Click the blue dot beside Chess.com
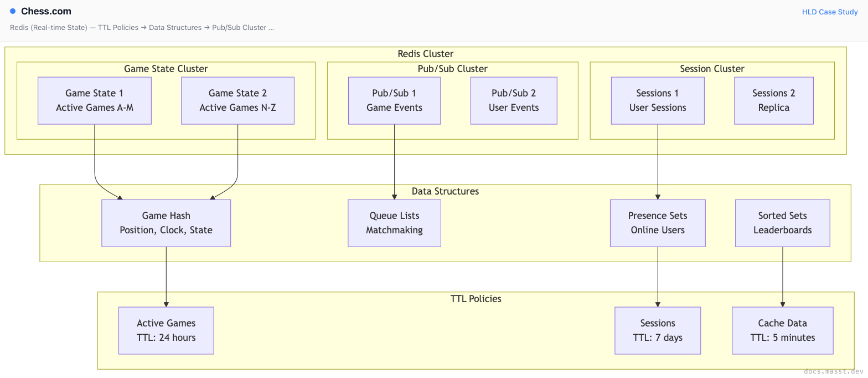Viewport: 868px width, 378px height. (13, 11)
